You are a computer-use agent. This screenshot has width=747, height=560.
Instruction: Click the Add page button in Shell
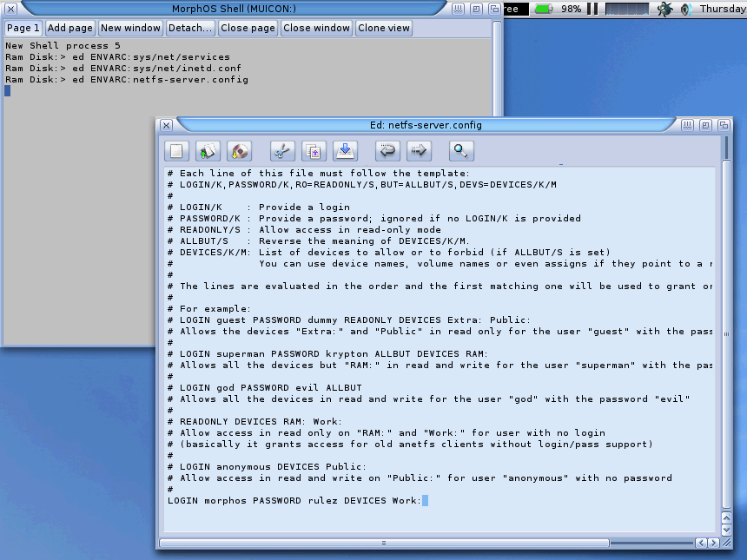[70, 28]
